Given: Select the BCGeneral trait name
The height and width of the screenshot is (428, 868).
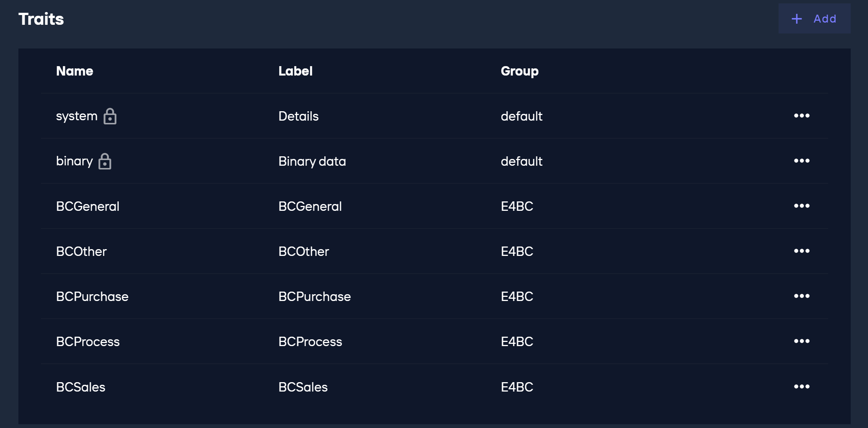Looking at the screenshot, I should (x=88, y=206).
